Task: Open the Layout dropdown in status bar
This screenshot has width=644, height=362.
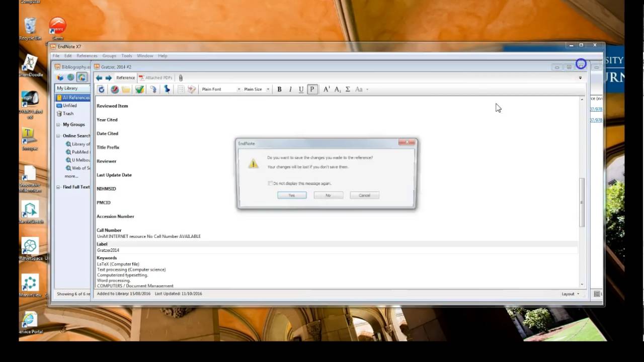Action: click(570, 294)
